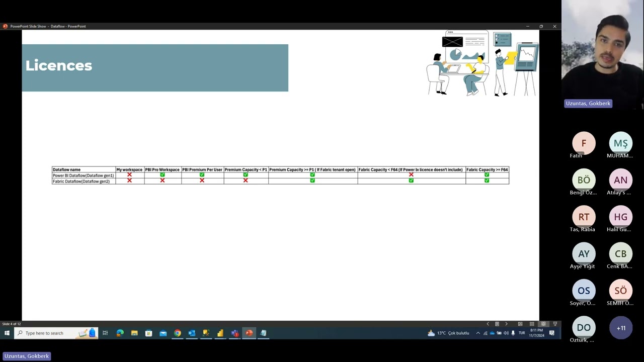
Task: Select participant RT Tas, Rabia avatar
Action: tap(584, 217)
